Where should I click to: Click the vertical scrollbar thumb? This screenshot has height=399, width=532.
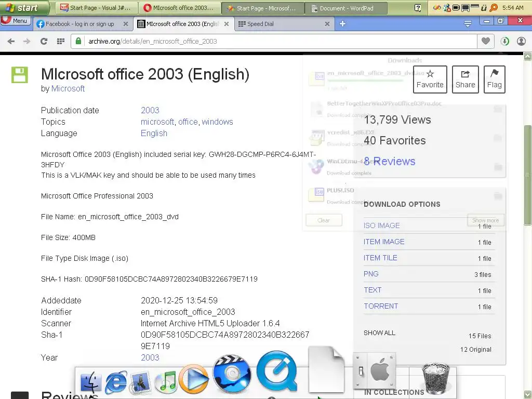click(x=528, y=175)
